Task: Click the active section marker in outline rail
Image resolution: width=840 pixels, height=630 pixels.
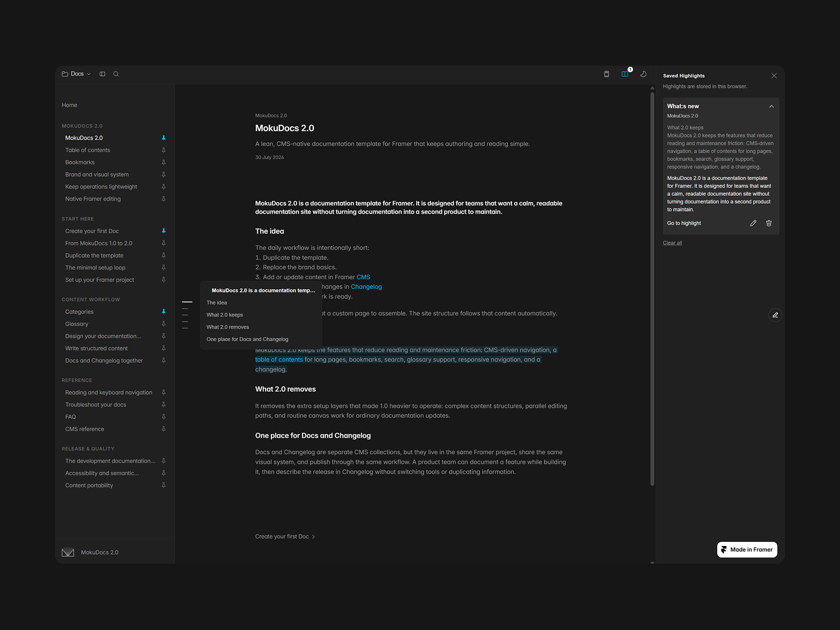Action: coord(187,302)
